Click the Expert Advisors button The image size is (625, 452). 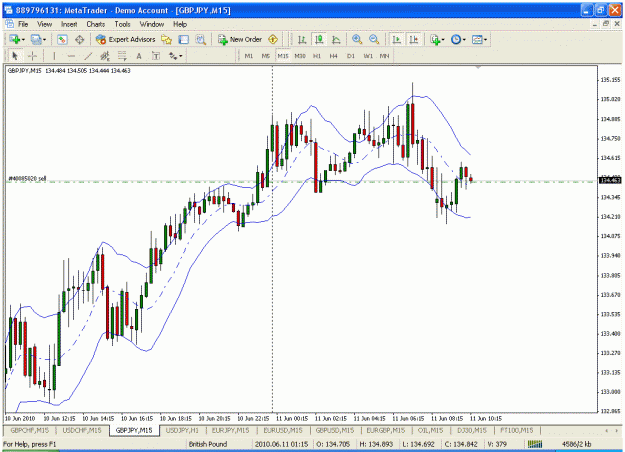pos(126,39)
